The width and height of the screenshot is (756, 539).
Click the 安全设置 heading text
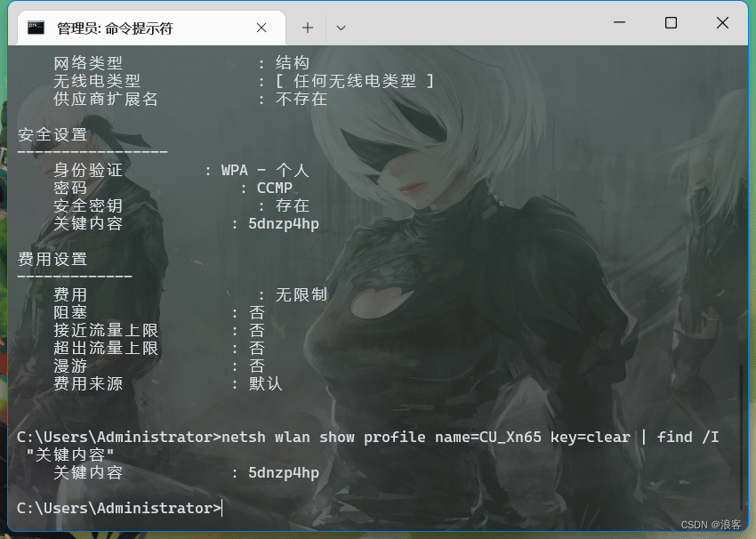tap(52, 134)
